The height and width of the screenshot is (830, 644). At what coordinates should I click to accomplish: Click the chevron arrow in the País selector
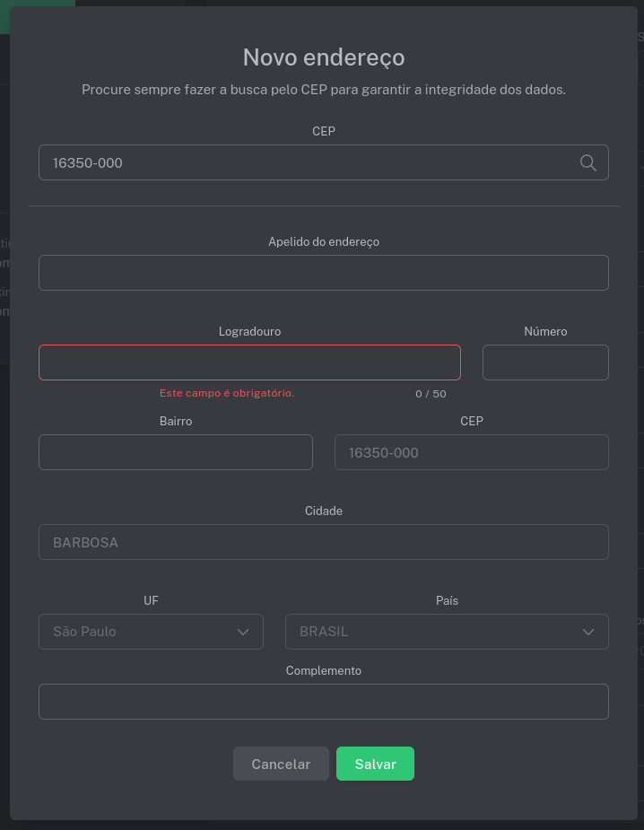(x=588, y=632)
